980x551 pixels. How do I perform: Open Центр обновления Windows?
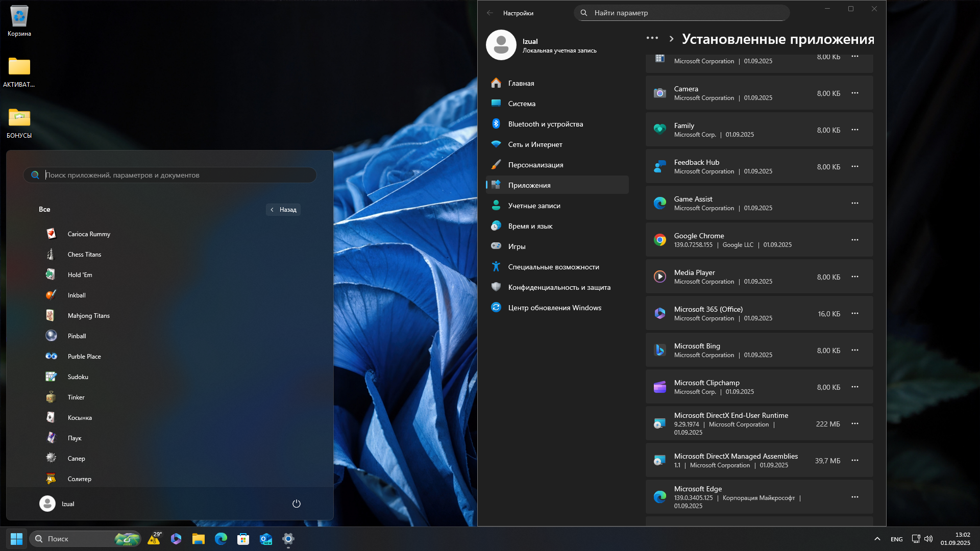pyautogui.click(x=557, y=308)
